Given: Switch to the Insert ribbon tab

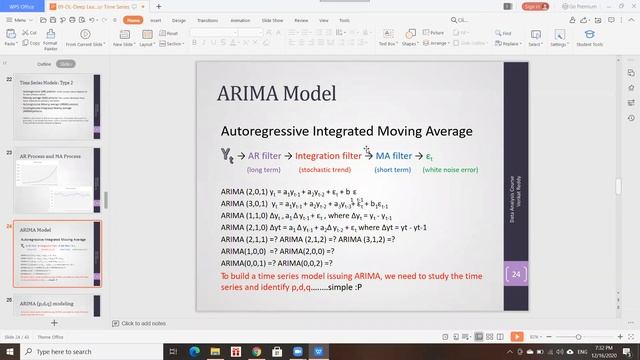Looking at the screenshot, I should [156, 20].
